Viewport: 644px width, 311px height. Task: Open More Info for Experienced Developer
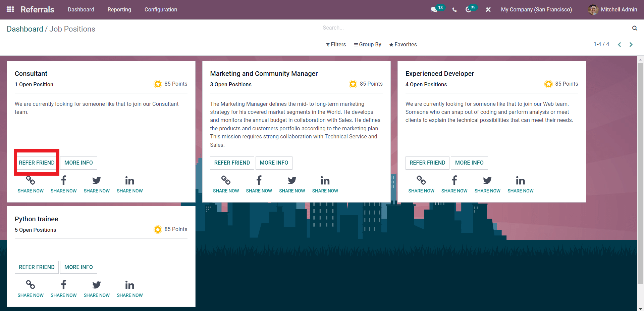tap(469, 163)
